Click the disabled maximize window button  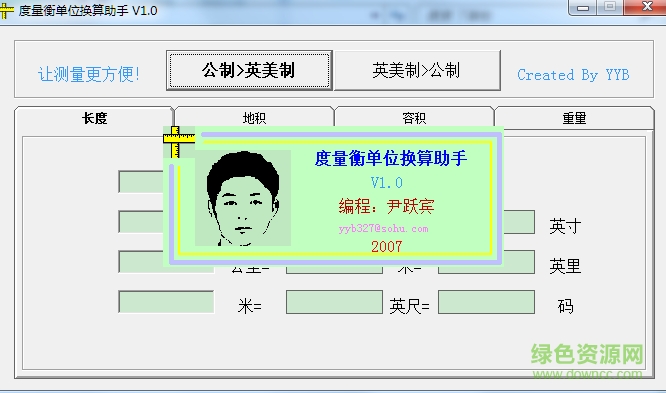[610, 7]
